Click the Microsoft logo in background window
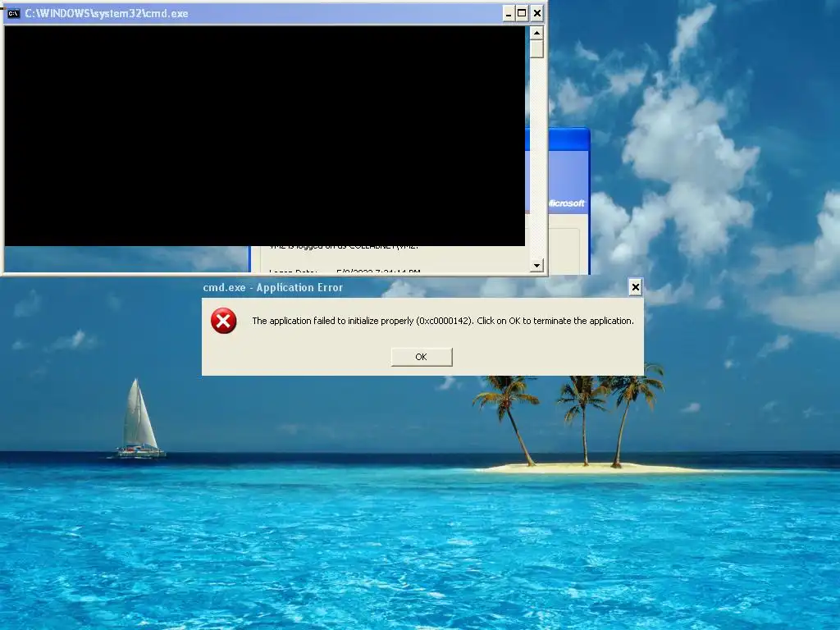The height and width of the screenshot is (630, 840). tap(566, 203)
